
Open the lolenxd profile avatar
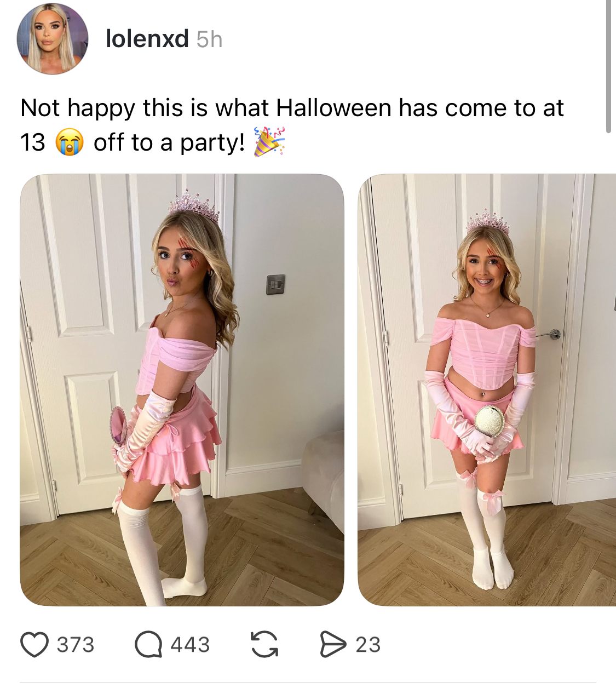tap(53, 39)
